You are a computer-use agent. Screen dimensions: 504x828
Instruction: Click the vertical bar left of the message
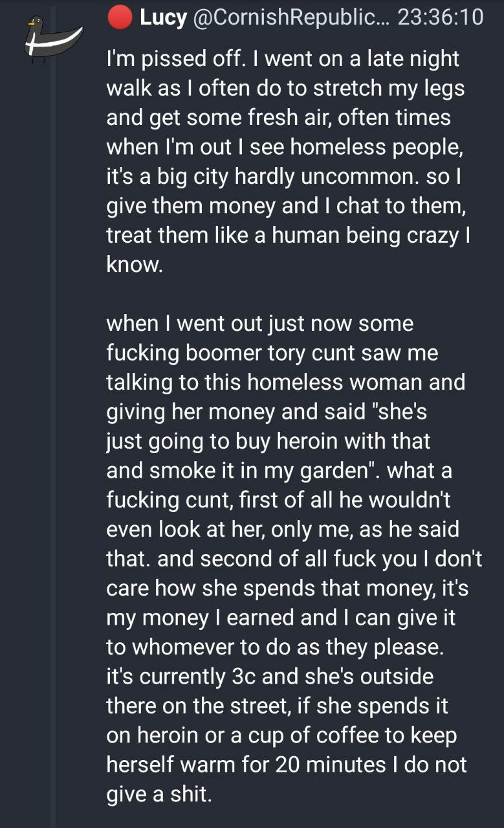click(x=52, y=453)
